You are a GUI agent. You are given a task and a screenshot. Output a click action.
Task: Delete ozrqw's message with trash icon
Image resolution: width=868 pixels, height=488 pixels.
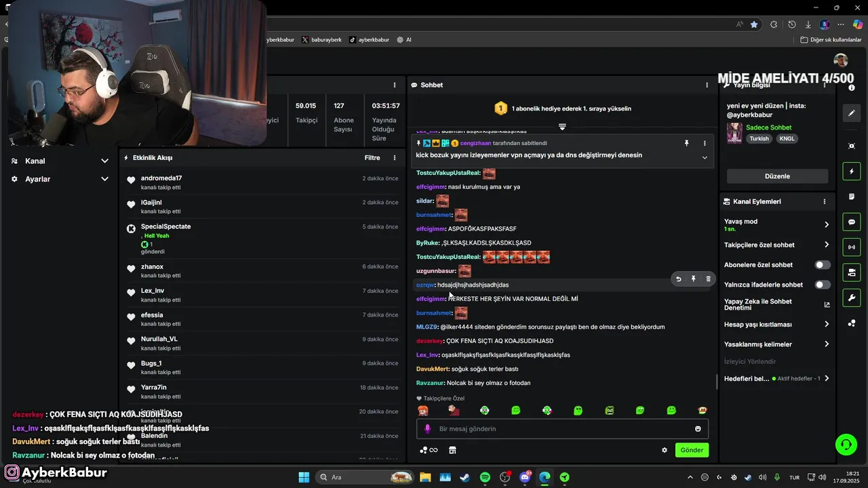point(708,279)
